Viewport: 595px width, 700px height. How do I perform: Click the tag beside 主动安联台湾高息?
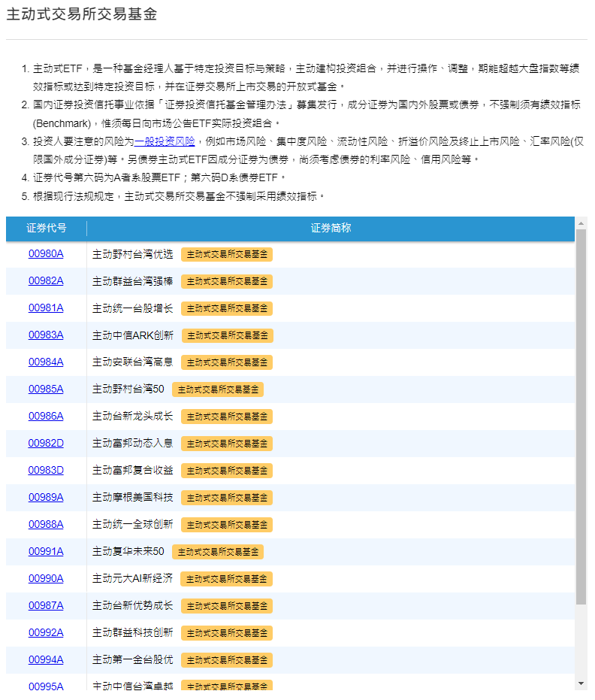(227, 362)
